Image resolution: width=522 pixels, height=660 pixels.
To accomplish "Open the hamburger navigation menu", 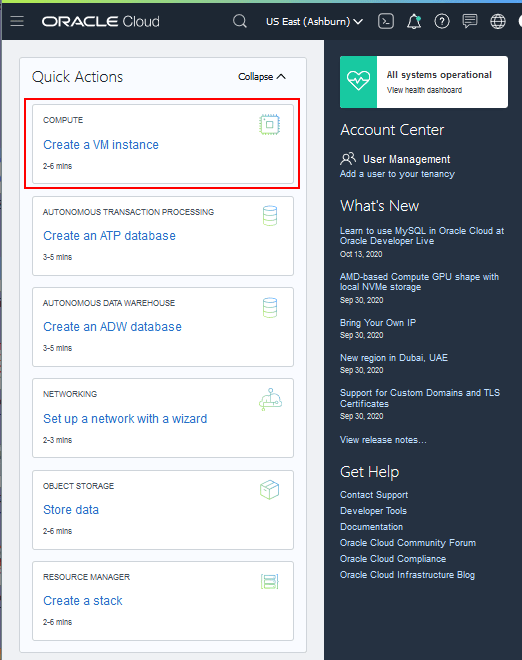I will pyautogui.click(x=17, y=21).
